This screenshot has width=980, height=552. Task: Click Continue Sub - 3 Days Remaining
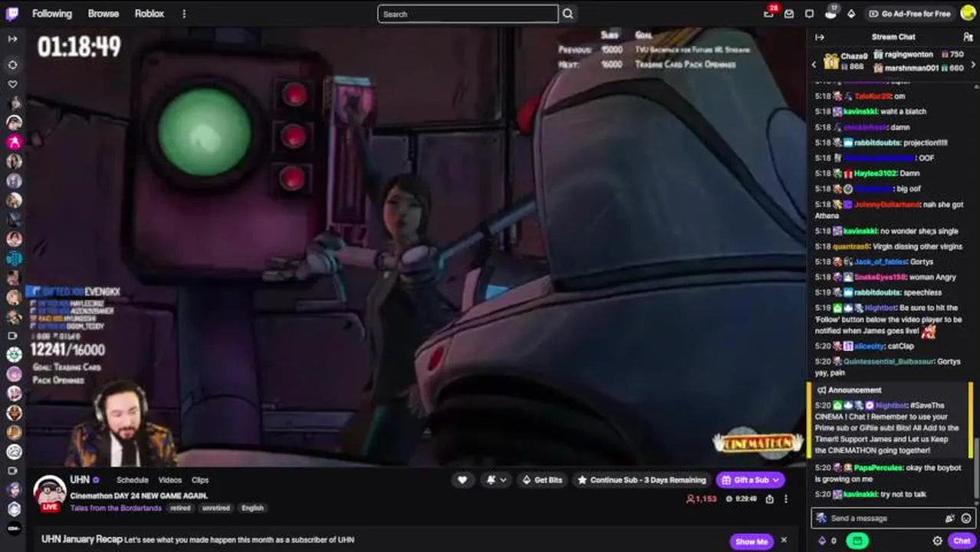(x=642, y=480)
